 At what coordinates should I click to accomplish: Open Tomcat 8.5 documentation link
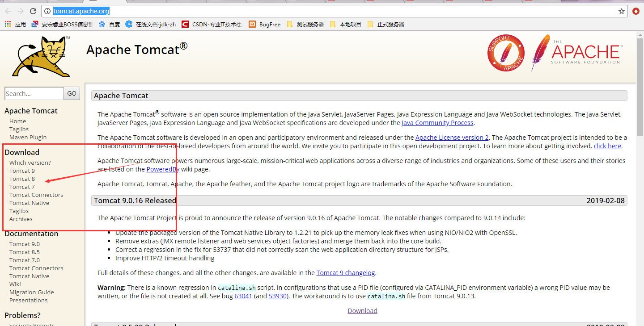click(25, 252)
